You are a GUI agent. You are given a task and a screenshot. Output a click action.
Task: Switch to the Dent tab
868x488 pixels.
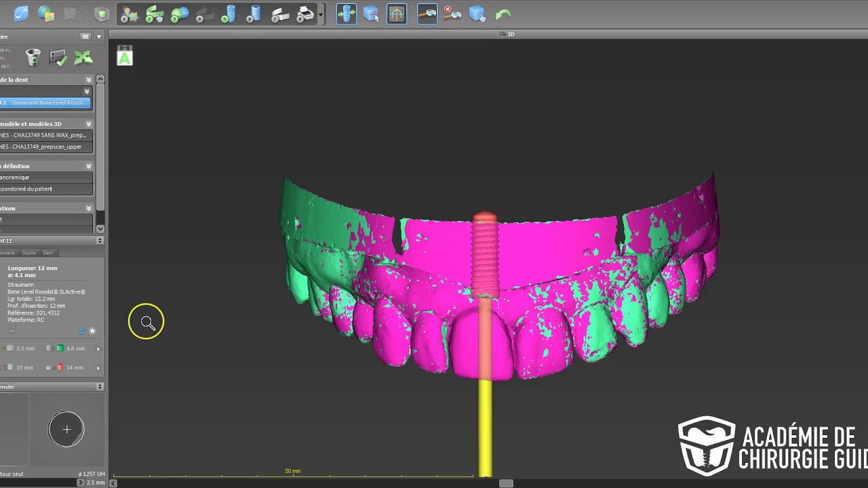click(x=47, y=253)
